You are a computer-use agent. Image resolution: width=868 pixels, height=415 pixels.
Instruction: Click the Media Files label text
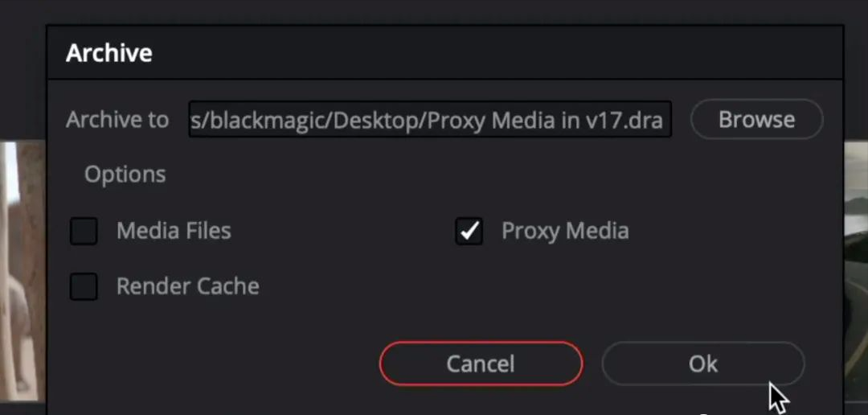(x=174, y=231)
